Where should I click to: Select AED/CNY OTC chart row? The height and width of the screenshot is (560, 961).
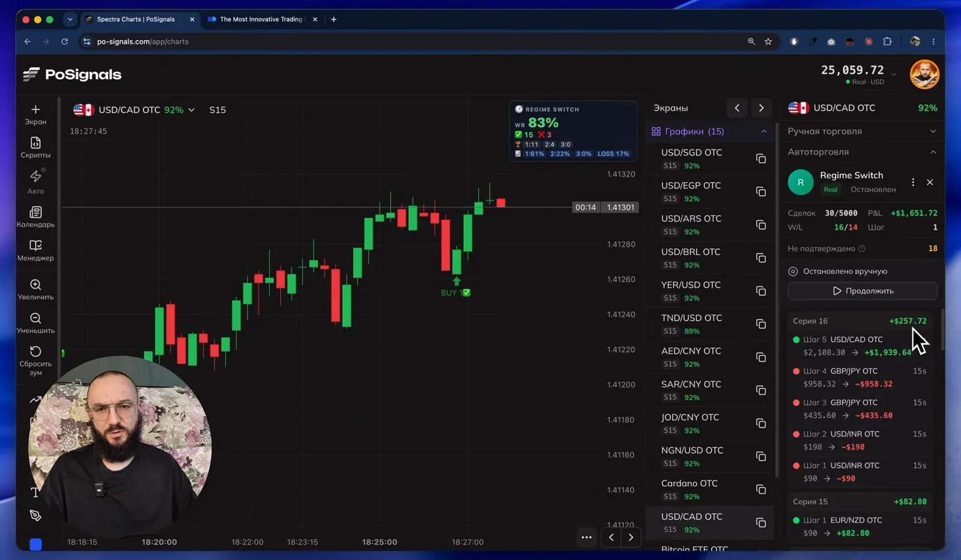click(x=710, y=357)
